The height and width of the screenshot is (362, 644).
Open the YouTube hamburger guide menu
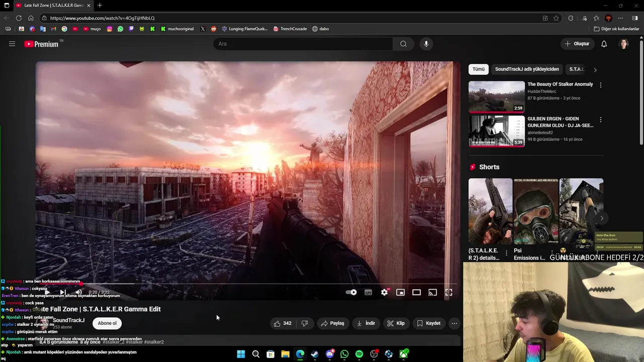coord(12,44)
